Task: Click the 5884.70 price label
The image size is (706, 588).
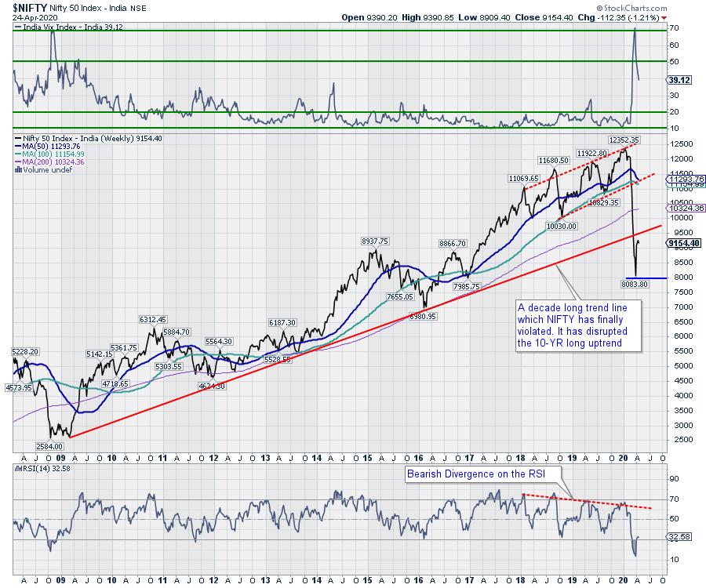Action: [176, 332]
